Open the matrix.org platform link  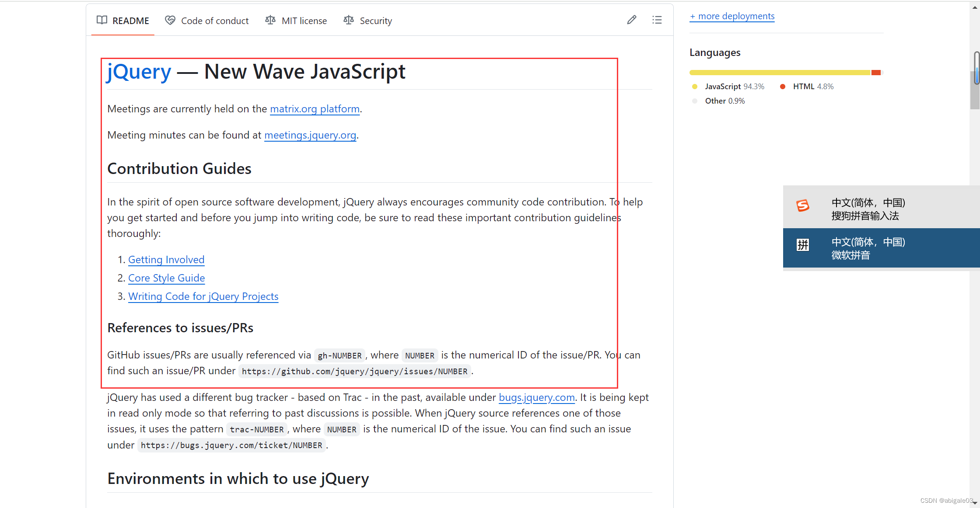click(315, 109)
